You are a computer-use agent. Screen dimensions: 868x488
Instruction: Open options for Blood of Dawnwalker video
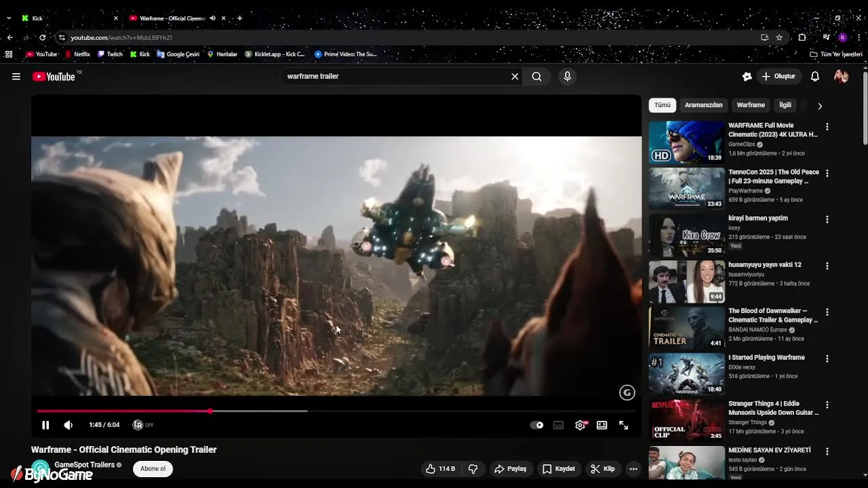[827, 312]
